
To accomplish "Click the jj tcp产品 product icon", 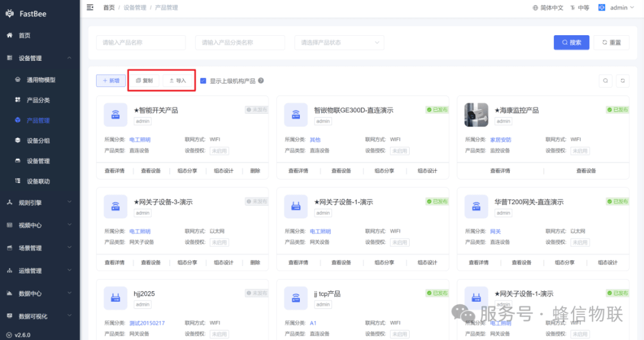I will 296,298.
